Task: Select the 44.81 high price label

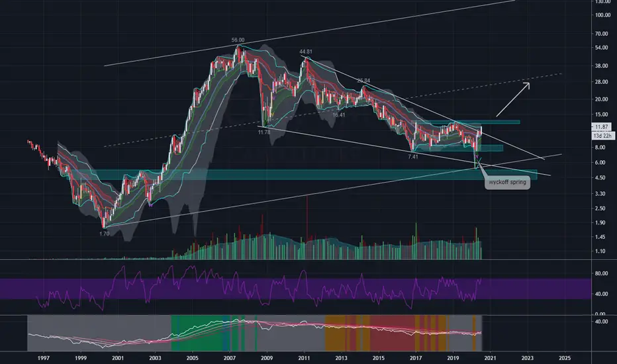Action: click(306, 52)
